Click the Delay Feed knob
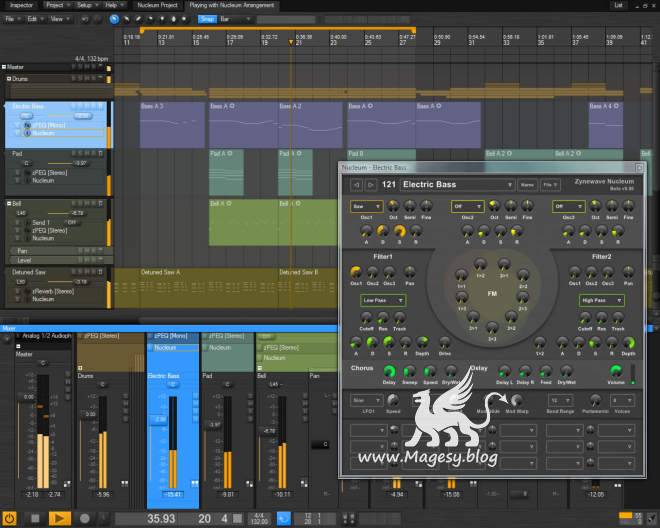The width and height of the screenshot is (660, 528). point(546,371)
